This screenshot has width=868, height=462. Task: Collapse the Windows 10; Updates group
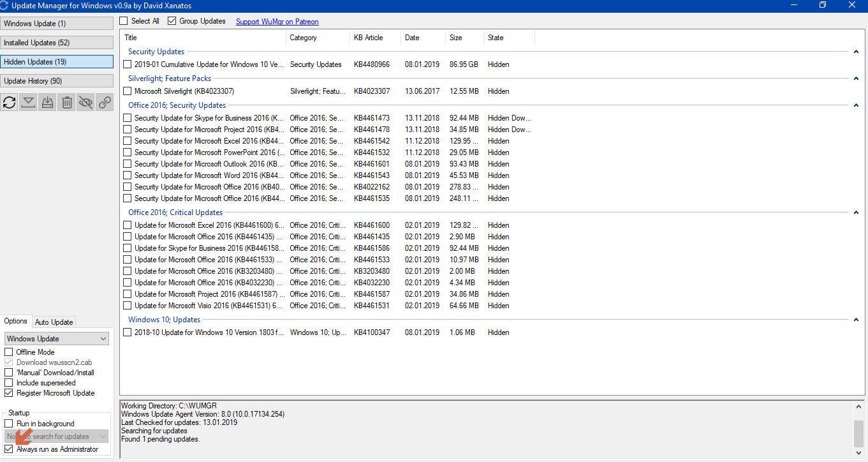[856, 320]
